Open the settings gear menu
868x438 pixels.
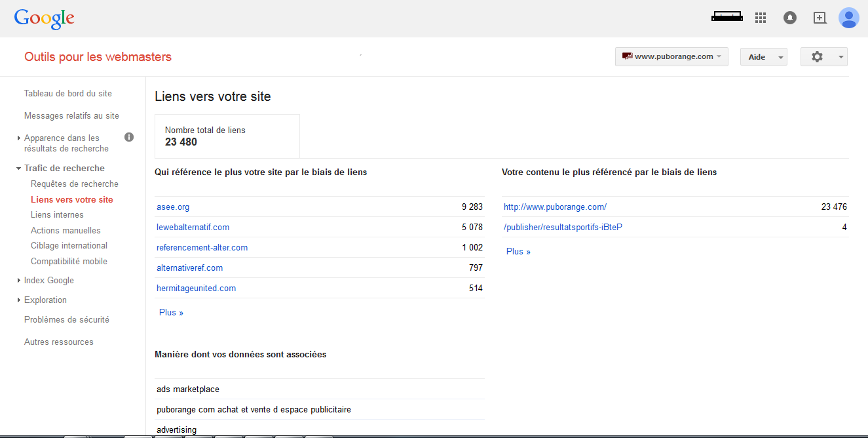tap(823, 57)
